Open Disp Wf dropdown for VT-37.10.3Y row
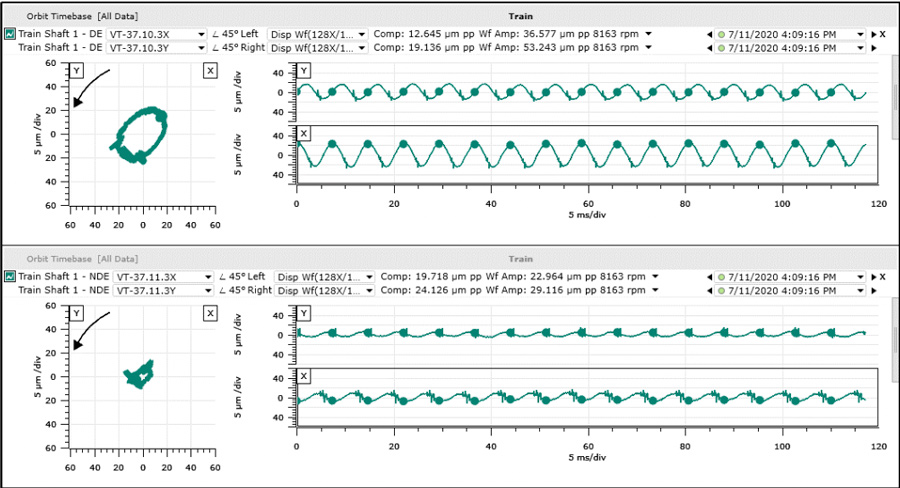 [317, 48]
